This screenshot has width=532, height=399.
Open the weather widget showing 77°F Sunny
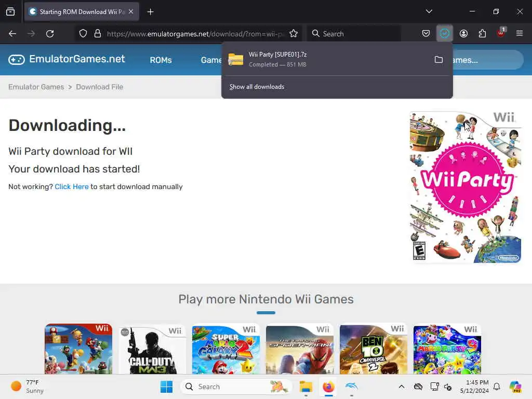coord(27,387)
